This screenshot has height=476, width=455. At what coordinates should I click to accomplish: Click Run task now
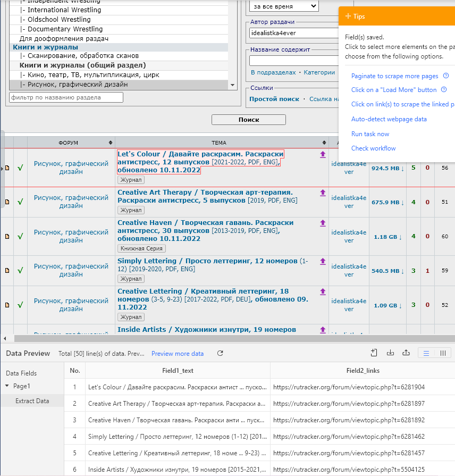tap(370, 134)
